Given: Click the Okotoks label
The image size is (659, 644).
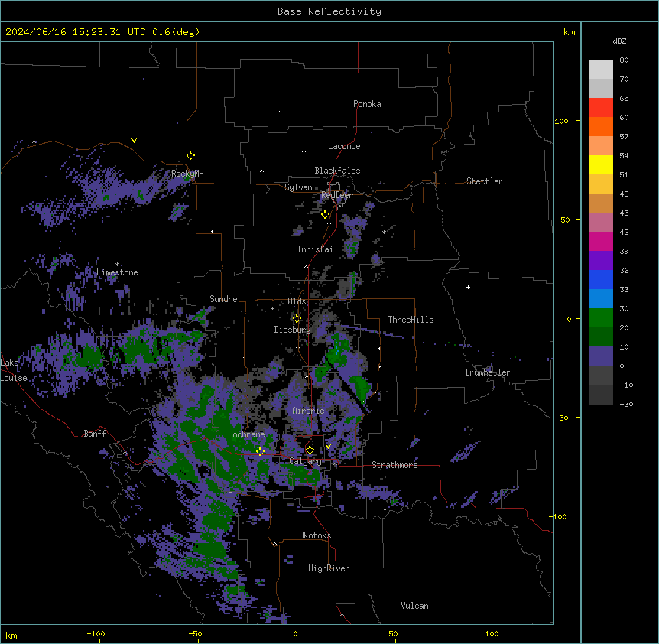Looking at the screenshot, I should [x=315, y=535].
